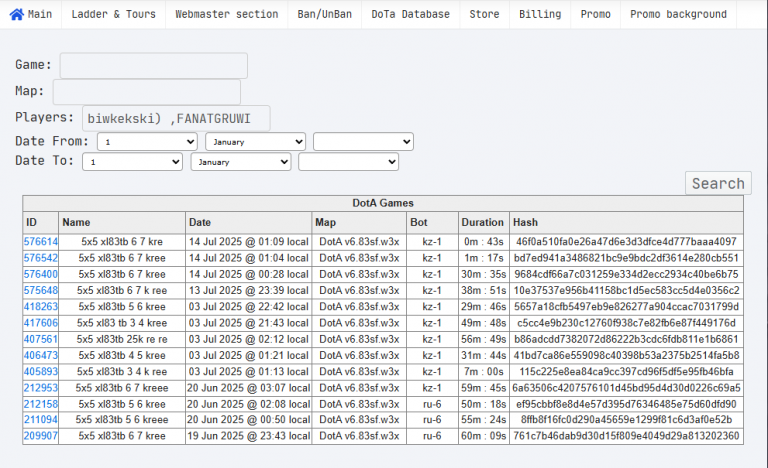Open game ID 211094

pyautogui.click(x=41, y=419)
